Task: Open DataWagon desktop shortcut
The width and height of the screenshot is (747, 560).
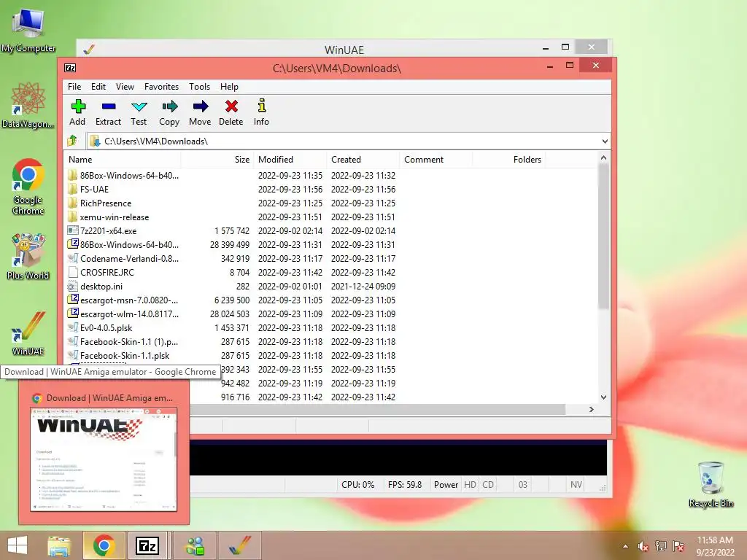Action: coord(28,105)
